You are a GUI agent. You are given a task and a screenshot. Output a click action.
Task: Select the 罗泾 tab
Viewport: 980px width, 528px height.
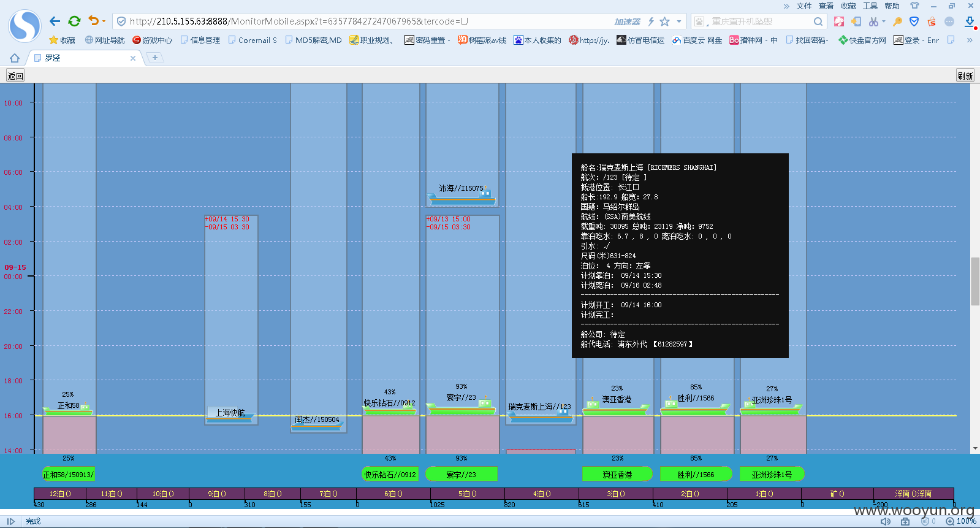(x=85, y=58)
